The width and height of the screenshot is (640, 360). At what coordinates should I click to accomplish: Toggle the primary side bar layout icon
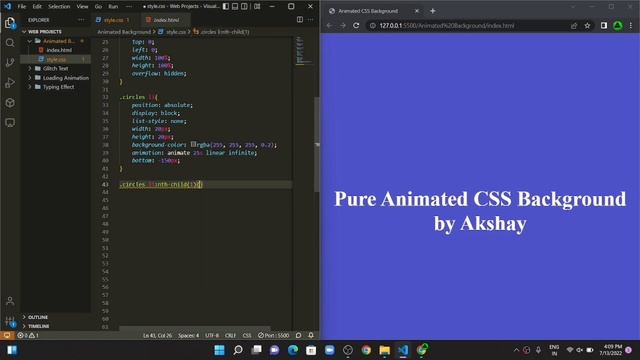tap(226, 6)
